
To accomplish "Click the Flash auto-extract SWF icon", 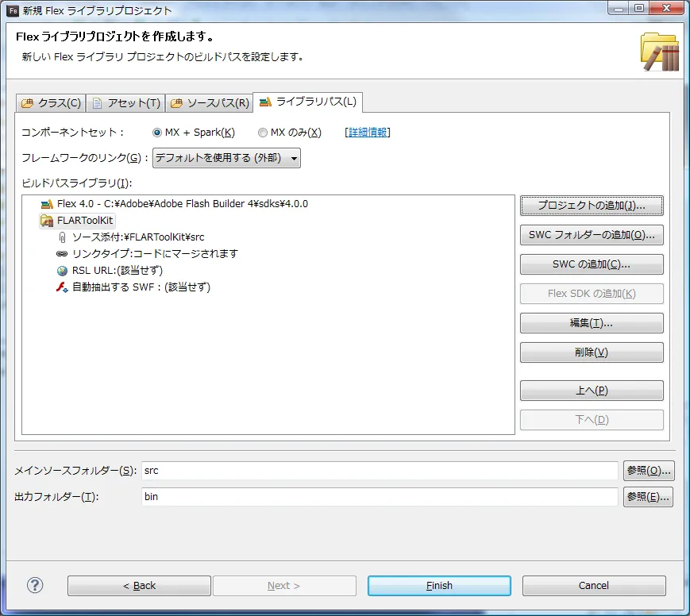I will pyautogui.click(x=62, y=287).
